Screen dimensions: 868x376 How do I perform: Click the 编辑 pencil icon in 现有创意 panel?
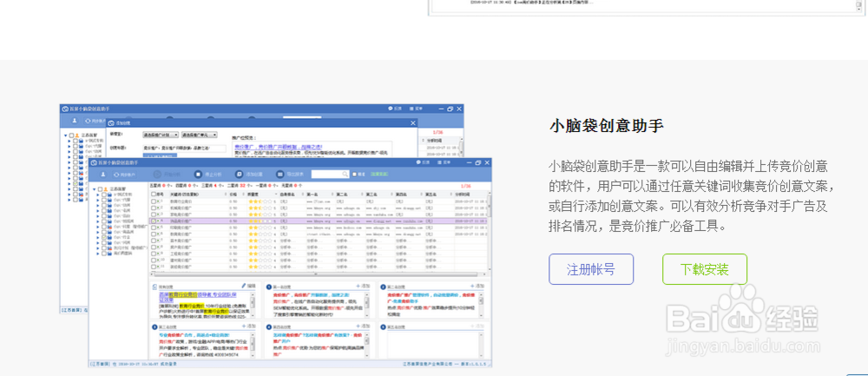[x=244, y=285]
